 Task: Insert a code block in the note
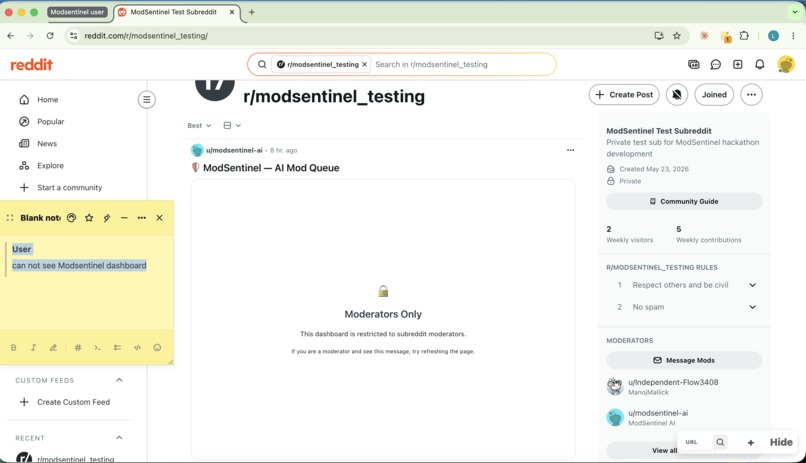[x=137, y=347]
